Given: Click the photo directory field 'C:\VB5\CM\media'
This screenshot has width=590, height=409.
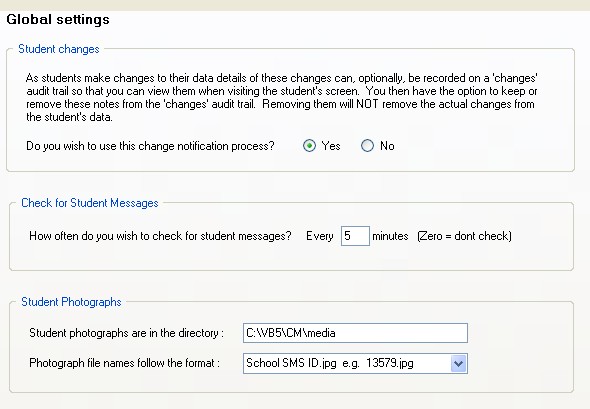Looking at the screenshot, I should pos(355,333).
